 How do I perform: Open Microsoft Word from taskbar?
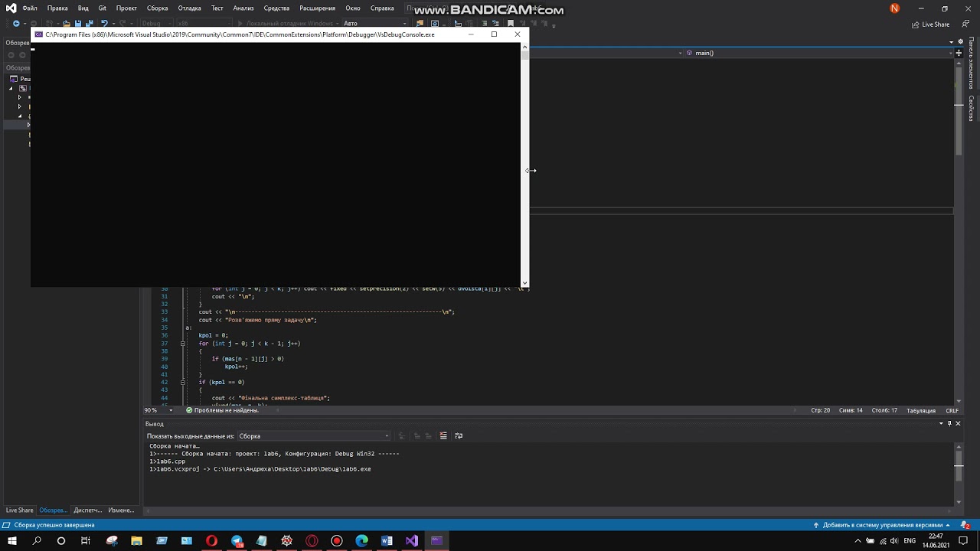[387, 541]
